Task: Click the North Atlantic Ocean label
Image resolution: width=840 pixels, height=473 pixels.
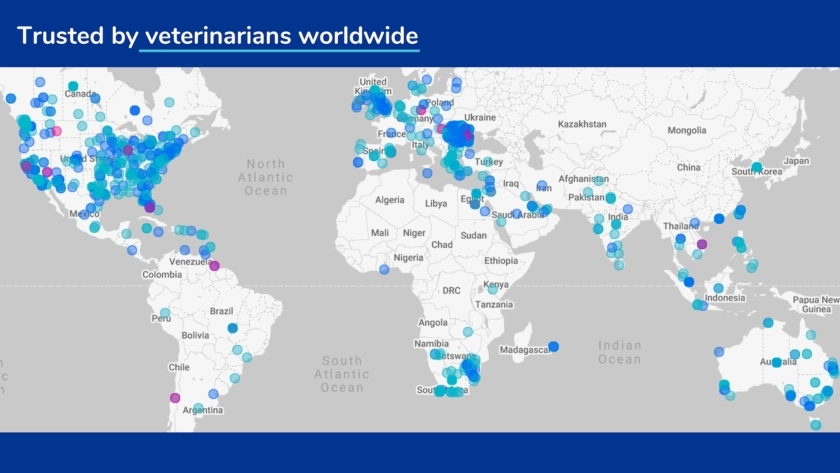Action: point(265,177)
